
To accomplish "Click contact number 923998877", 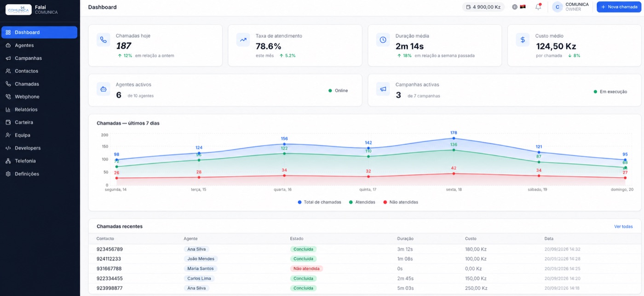I will [x=109, y=288].
